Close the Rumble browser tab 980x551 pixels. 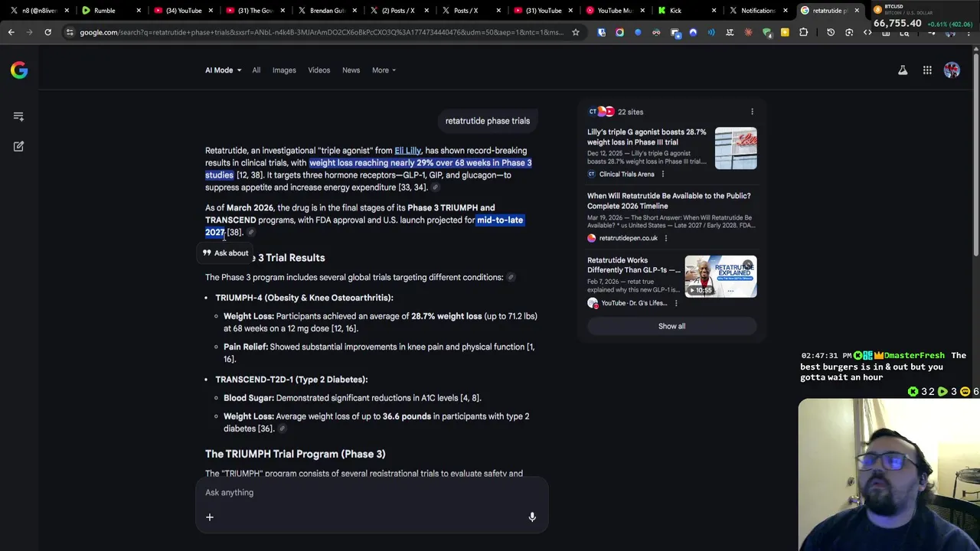point(139,11)
